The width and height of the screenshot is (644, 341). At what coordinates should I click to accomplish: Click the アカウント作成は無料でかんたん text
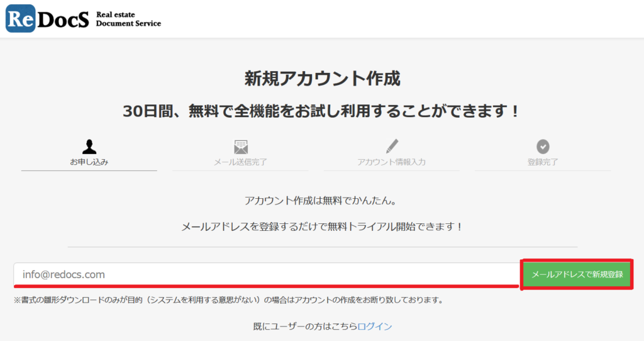[x=320, y=201]
